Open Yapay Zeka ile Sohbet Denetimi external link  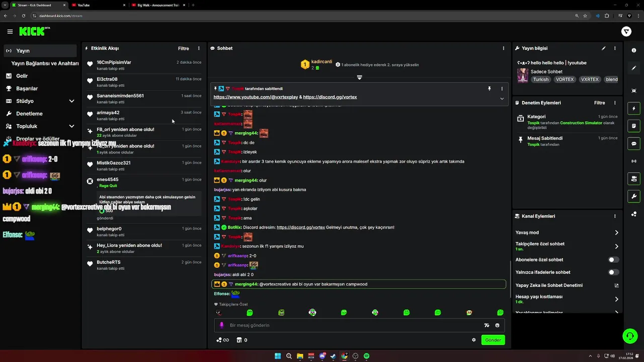pyautogui.click(x=616, y=285)
